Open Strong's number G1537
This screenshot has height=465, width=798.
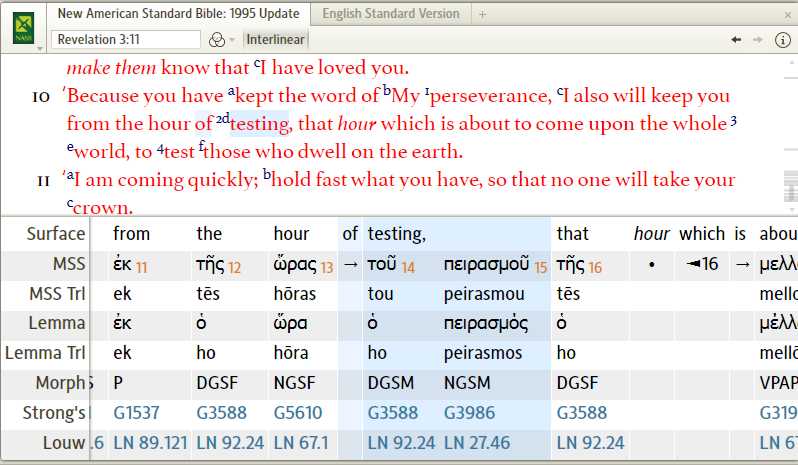pyautogui.click(x=136, y=413)
